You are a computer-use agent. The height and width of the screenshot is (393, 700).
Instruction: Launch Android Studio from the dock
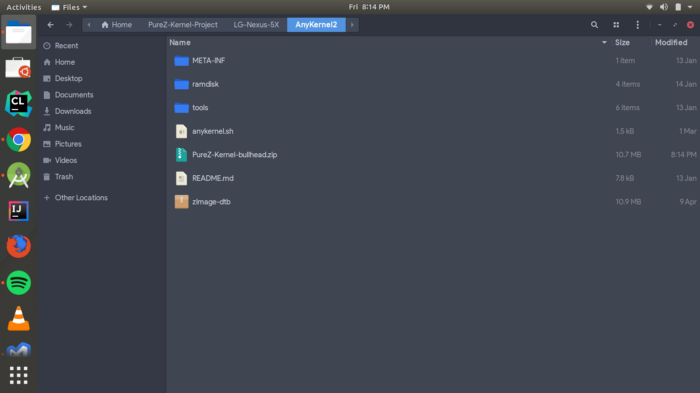[x=18, y=176]
